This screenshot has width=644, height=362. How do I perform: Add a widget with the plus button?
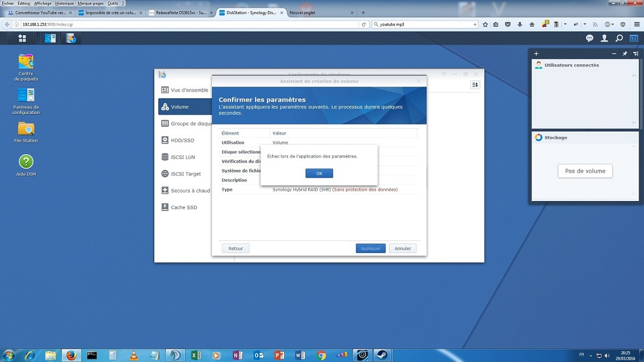(x=536, y=54)
